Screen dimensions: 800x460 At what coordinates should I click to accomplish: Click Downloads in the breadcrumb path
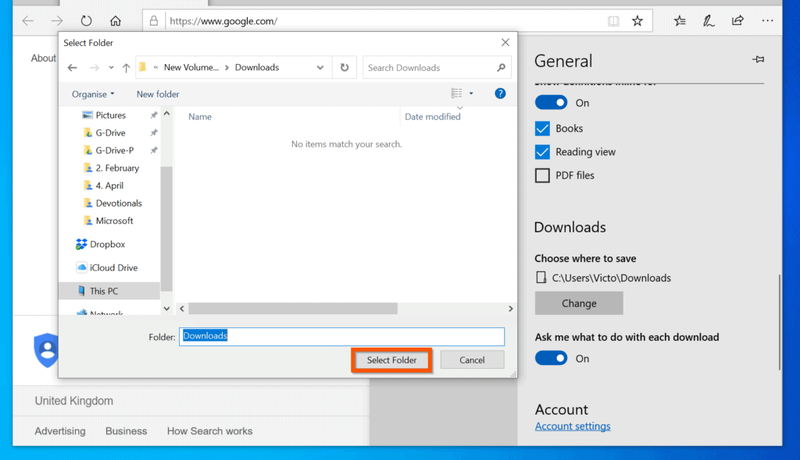[257, 67]
